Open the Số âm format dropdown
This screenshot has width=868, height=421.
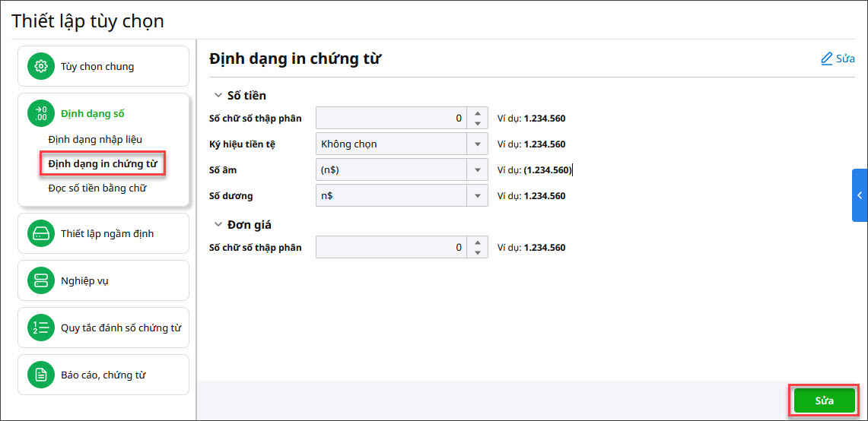(478, 170)
